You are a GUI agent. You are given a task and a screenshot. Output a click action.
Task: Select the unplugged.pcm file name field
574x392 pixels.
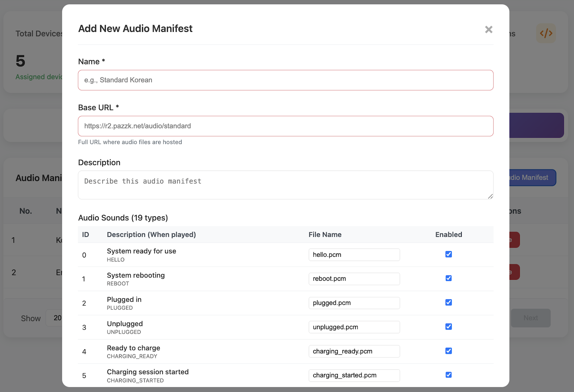click(x=354, y=327)
